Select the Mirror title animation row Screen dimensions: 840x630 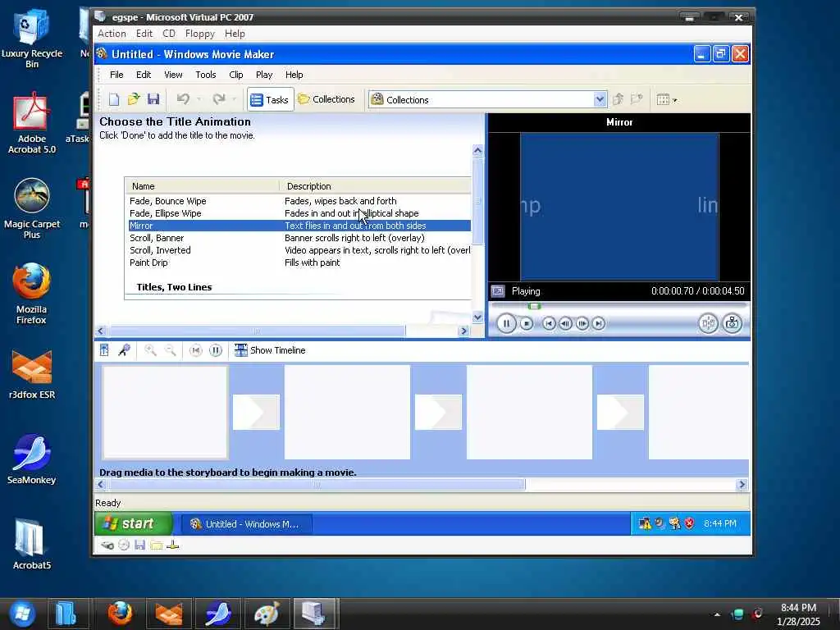pos(299,226)
